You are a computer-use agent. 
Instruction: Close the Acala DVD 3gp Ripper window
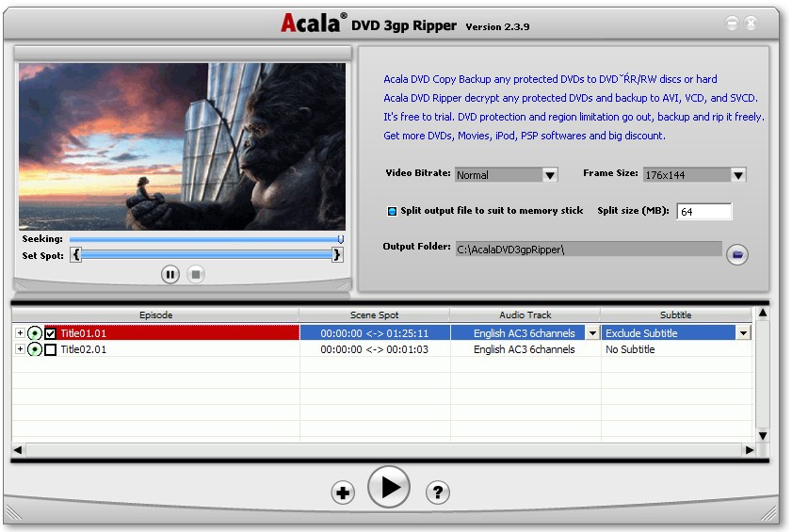coord(752,23)
